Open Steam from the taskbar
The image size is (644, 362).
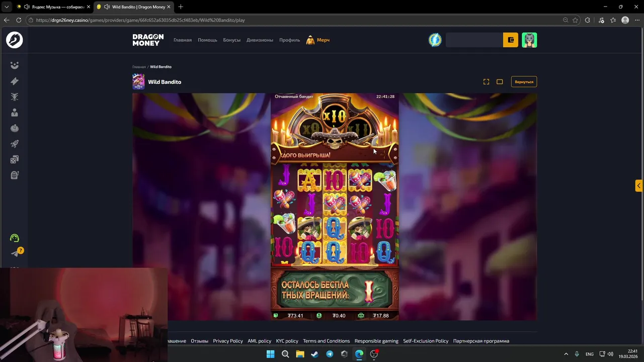coord(314,354)
